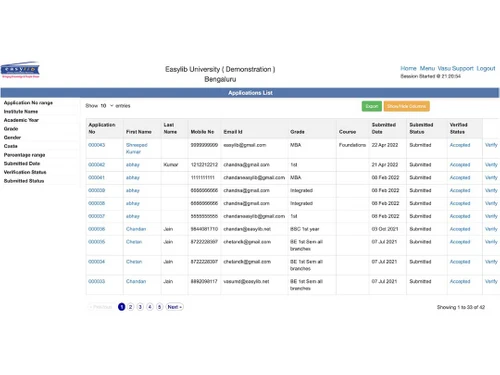Screen dimensions: 500x375
Task: Click the green Export button
Action: (372, 106)
